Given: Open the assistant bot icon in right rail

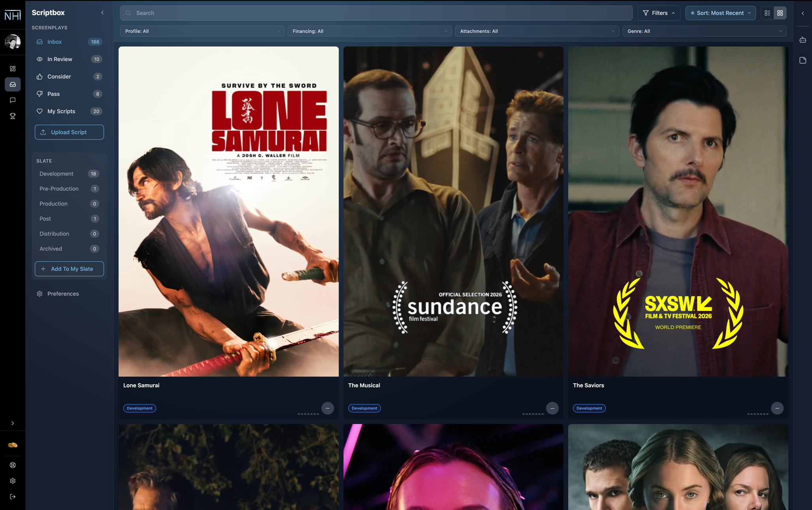Looking at the screenshot, I should (x=803, y=40).
